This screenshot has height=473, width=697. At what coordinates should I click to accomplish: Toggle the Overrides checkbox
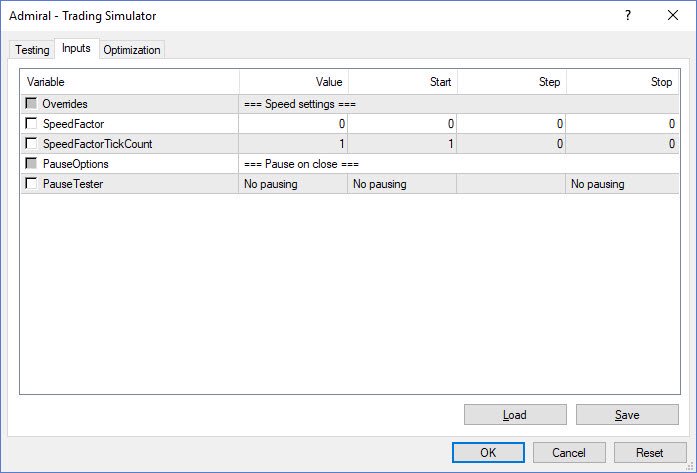(33, 104)
